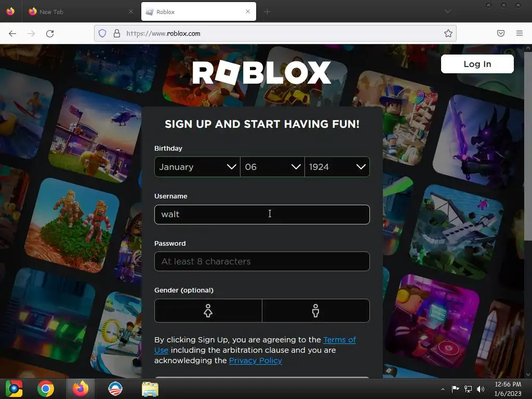The height and width of the screenshot is (399, 532).
Task: Click the padlock site security icon
Action: coord(117,33)
